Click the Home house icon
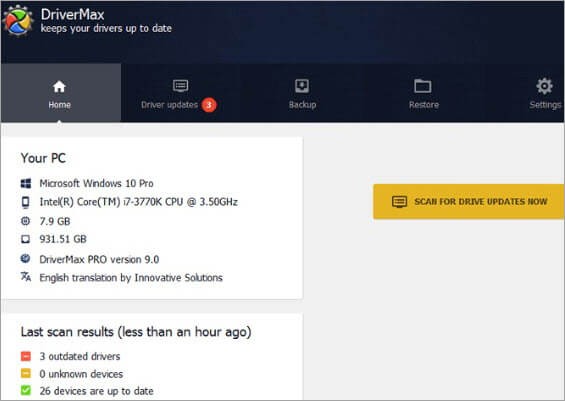The height and width of the screenshot is (401, 565). pyautogui.click(x=59, y=86)
